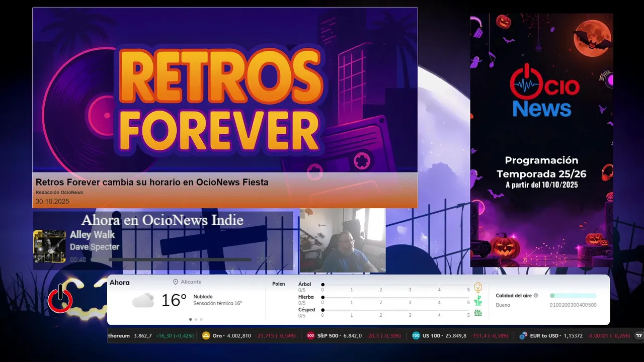The image size is (644, 362).
Task: Open the Oro ticker quote 4.002,810
Action: click(238, 336)
